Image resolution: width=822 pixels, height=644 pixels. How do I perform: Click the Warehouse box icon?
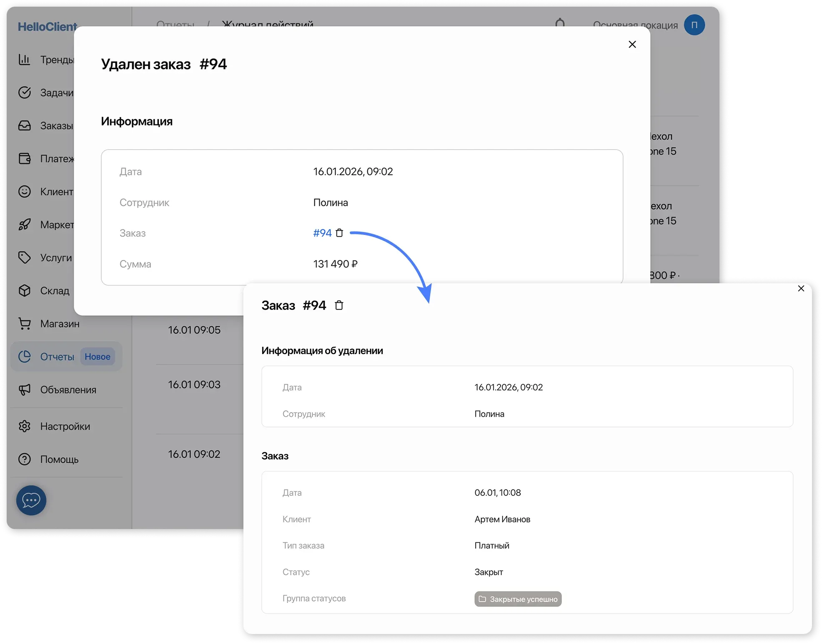pyautogui.click(x=25, y=290)
